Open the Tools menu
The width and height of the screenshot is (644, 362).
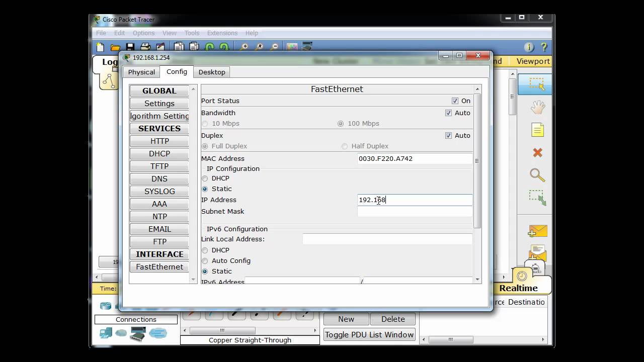tap(192, 33)
